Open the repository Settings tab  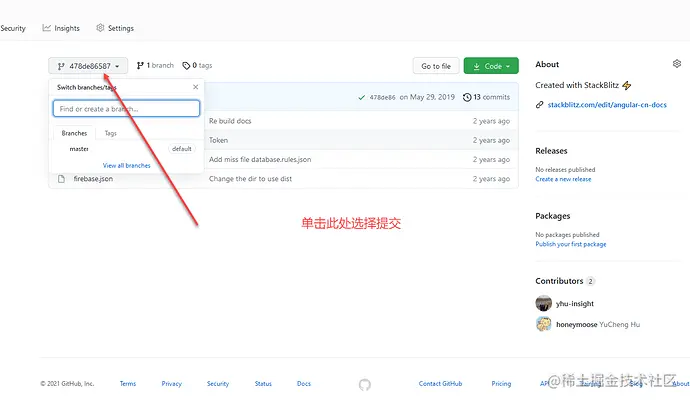click(x=115, y=28)
